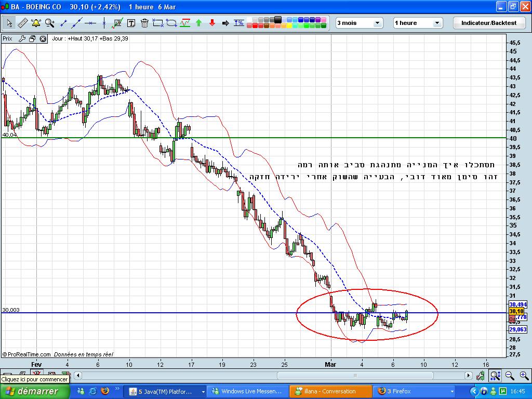532x399 pixels.
Task: Pick the brown color swatch
Action: point(267,25)
